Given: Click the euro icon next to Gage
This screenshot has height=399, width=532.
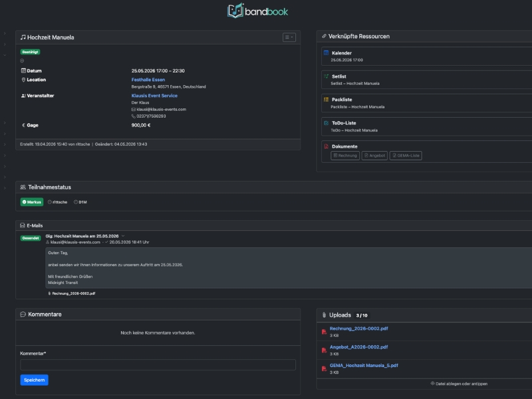Looking at the screenshot, I should click(23, 125).
